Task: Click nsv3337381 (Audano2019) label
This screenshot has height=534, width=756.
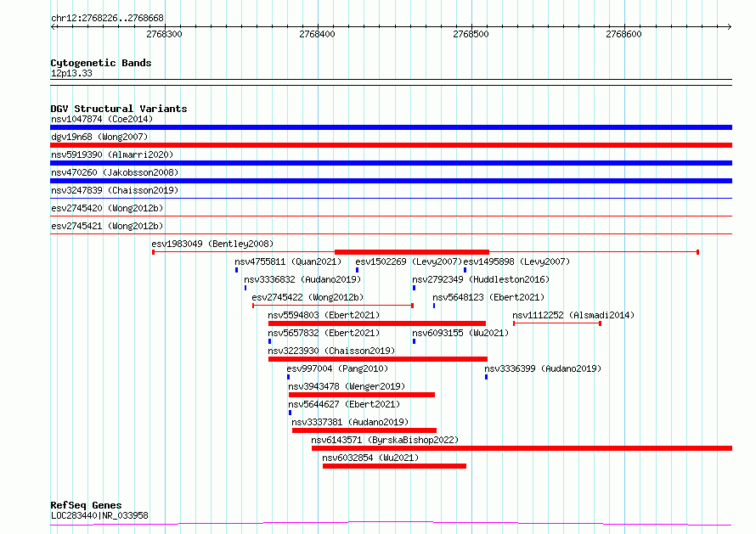Action: coord(350,422)
